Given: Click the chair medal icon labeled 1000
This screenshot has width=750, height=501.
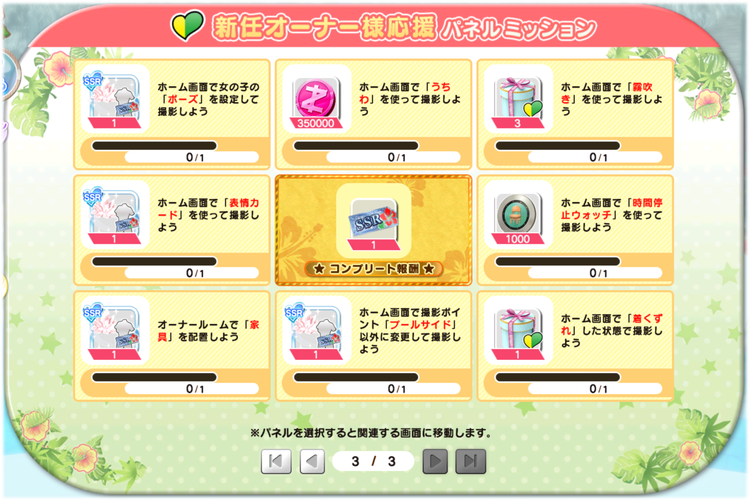Looking at the screenshot, I should 518,215.
